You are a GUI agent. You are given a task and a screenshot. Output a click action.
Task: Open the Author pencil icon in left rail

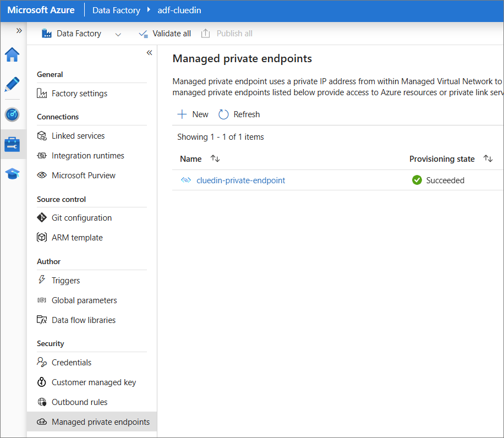click(12, 84)
